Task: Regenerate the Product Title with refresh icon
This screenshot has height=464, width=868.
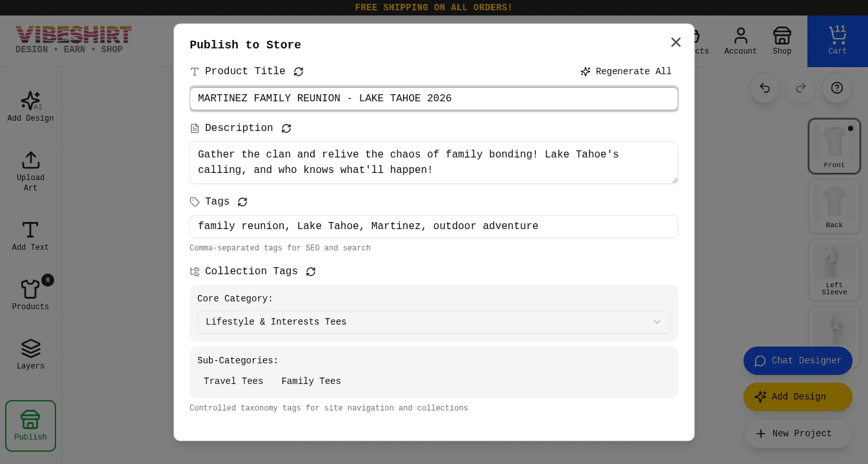Action: pos(299,72)
